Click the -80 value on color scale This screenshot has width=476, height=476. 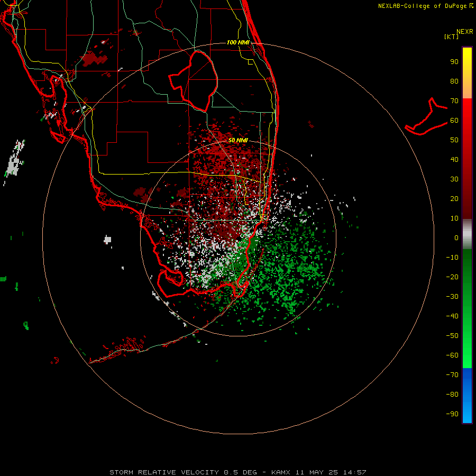pos(452,395)
